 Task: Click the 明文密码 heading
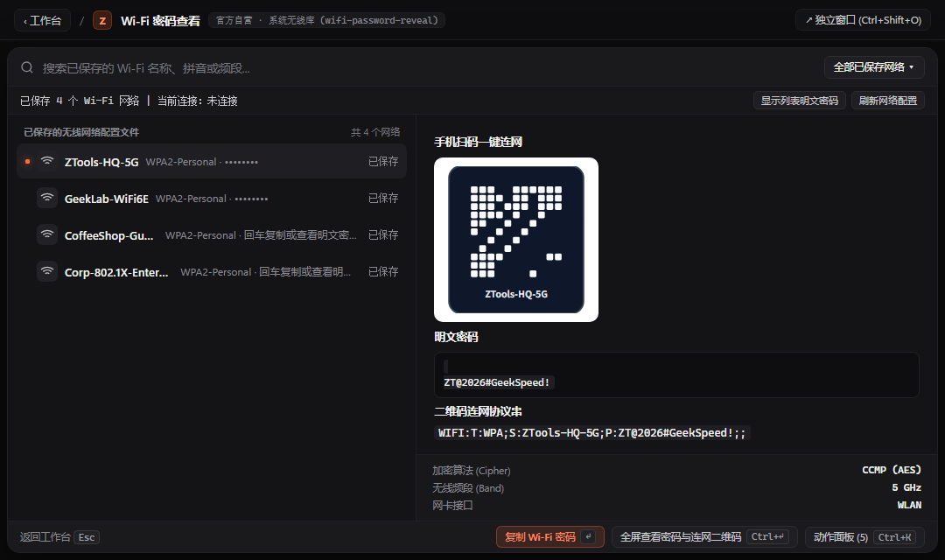coord(456,336)
